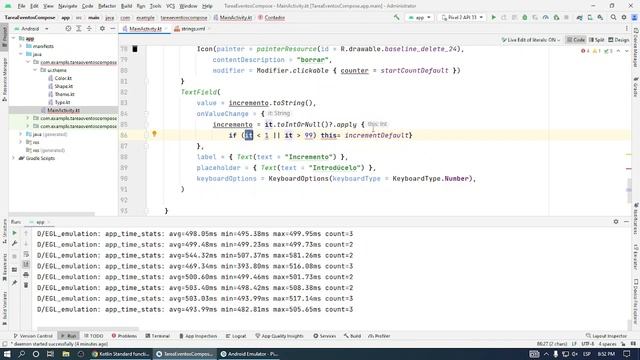The width and height of the screenshot is (640, 360).
Task: Click the Sync Project with Gradle icon
Action: click(x=579, y=18)
